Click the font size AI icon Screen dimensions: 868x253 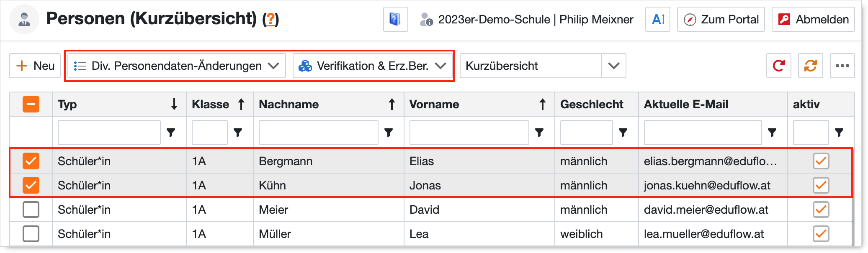click(x=658, y=19)
